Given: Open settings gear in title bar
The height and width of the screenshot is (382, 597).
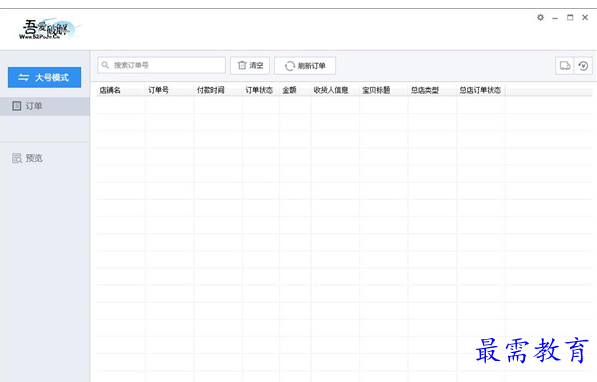Looking at the screenshot, I should (540, 18).
